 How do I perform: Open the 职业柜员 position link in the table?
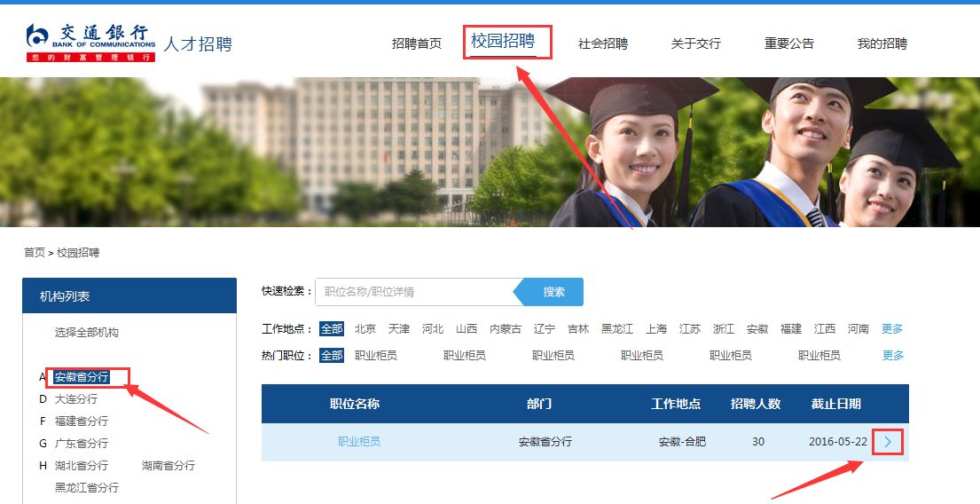click(359, 442)
